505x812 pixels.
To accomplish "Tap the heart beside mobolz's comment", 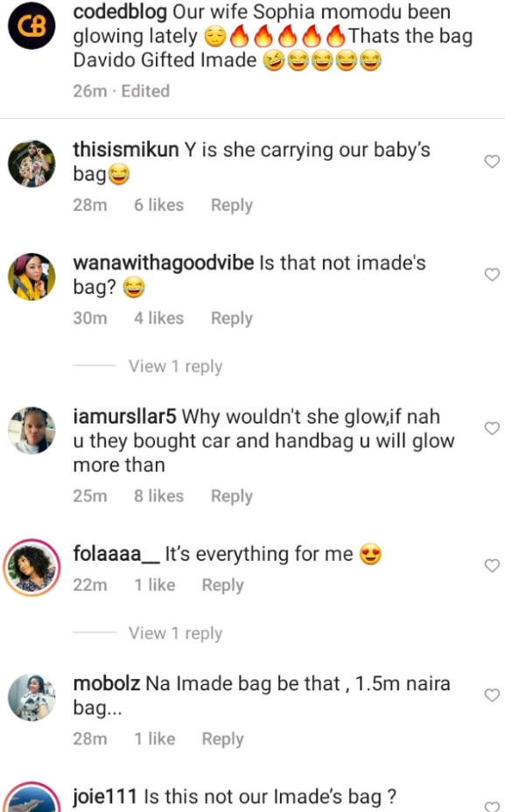I will click(x=490, y=696).
